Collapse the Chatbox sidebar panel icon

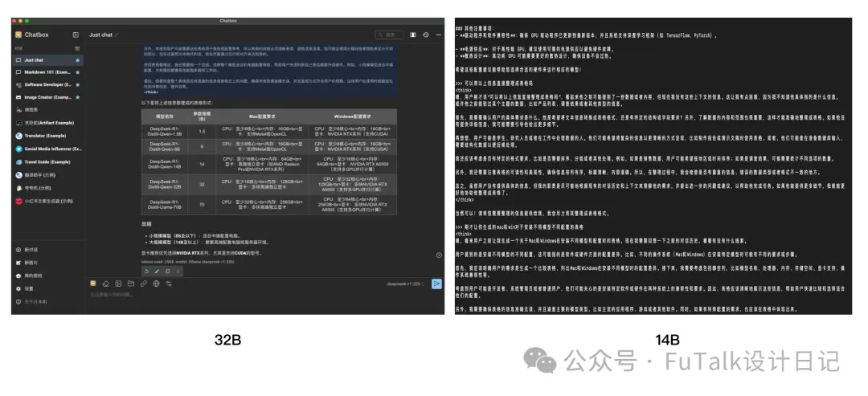[76, 35]
